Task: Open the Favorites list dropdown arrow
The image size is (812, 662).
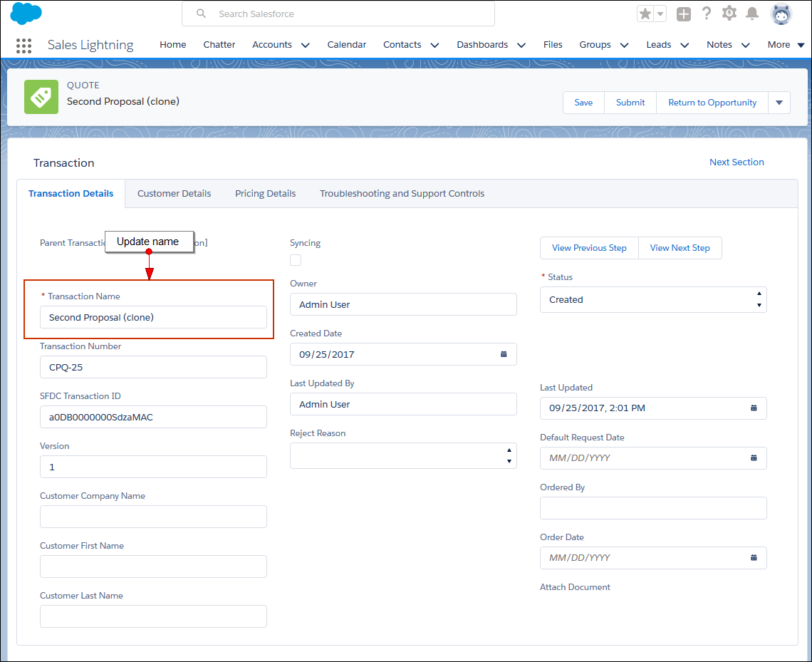Action: pyautogui.click(x=660, y=14)
